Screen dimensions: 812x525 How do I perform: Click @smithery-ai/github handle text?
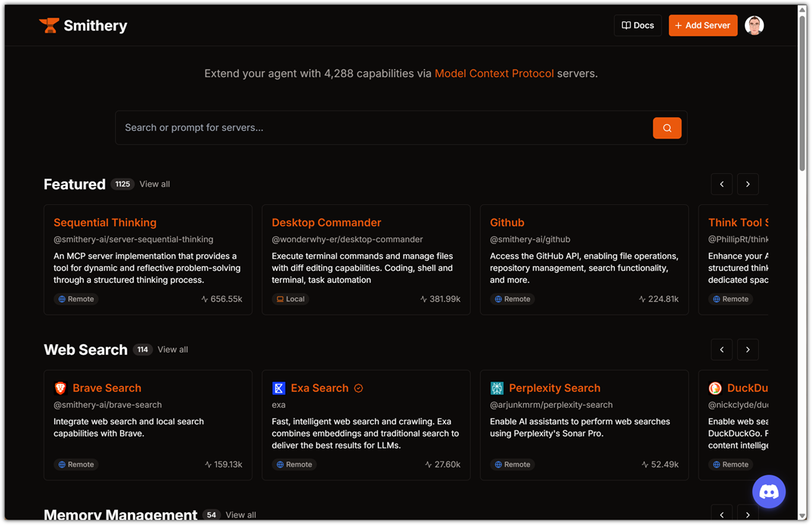(x=530, y=240)
